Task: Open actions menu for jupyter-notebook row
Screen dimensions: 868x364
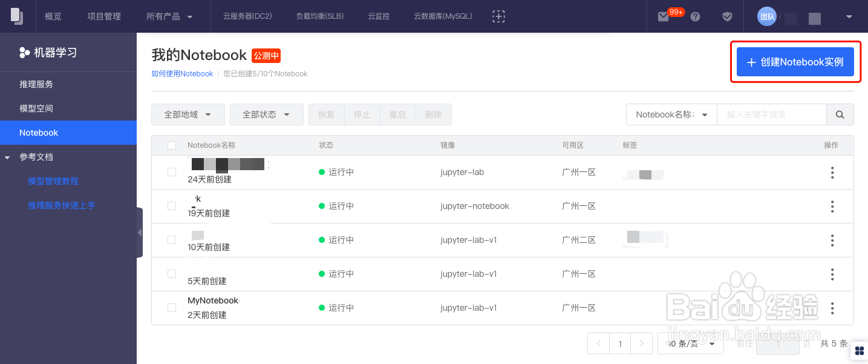Action: coord(832,207)
